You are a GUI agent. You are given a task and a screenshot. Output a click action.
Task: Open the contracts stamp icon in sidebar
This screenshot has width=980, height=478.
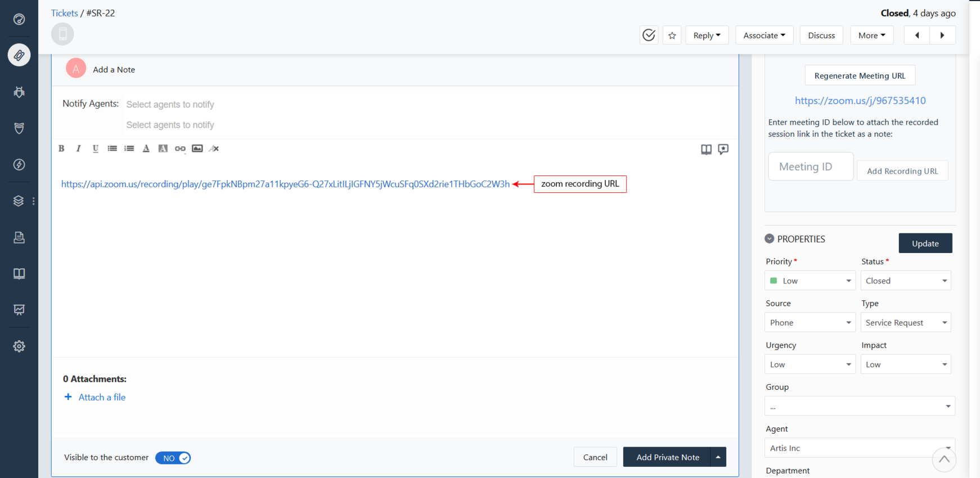19,237
